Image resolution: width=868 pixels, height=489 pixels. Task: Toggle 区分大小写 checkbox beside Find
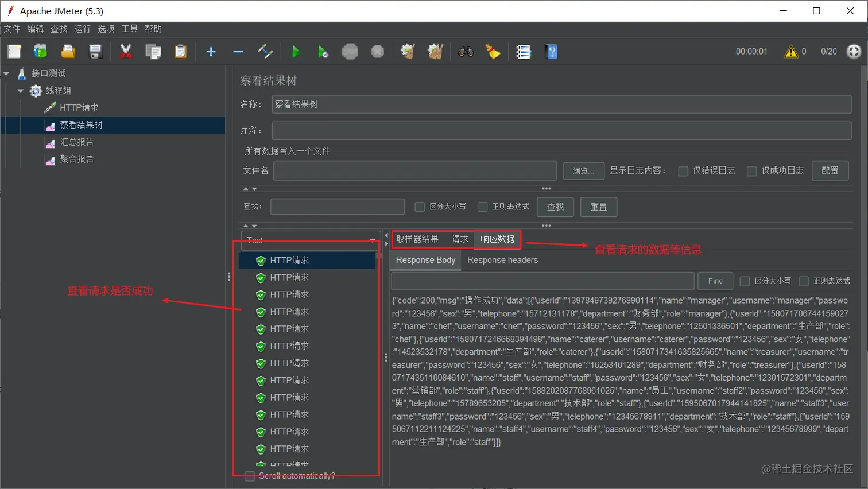[x=745, y=281]
